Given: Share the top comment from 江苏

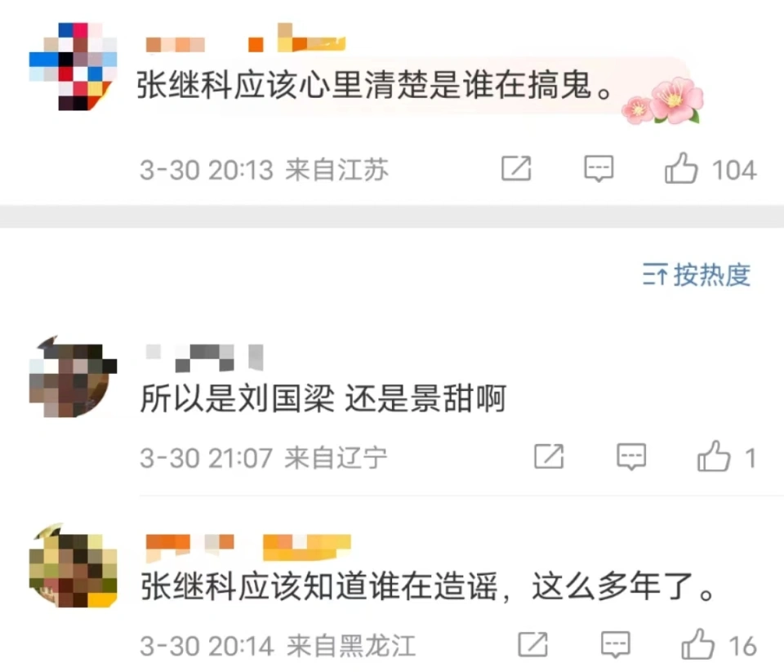Looking at the screenshot, I should coord(516,169).
